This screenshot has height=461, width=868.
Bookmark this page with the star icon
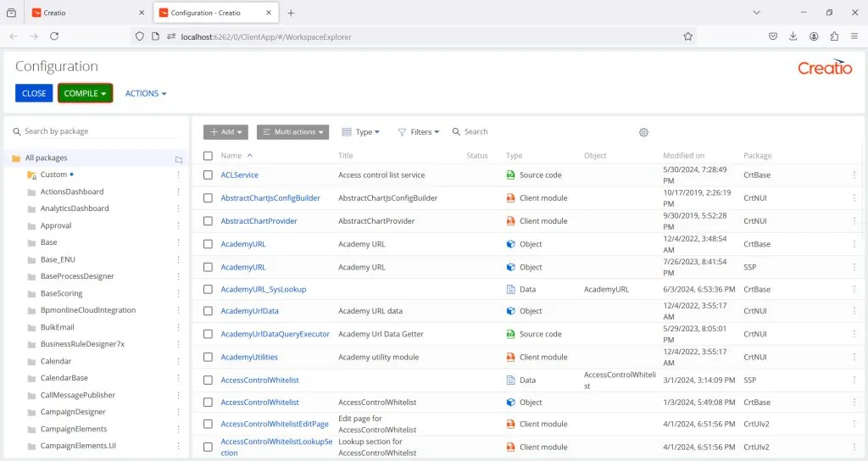(x=687, y=36)
